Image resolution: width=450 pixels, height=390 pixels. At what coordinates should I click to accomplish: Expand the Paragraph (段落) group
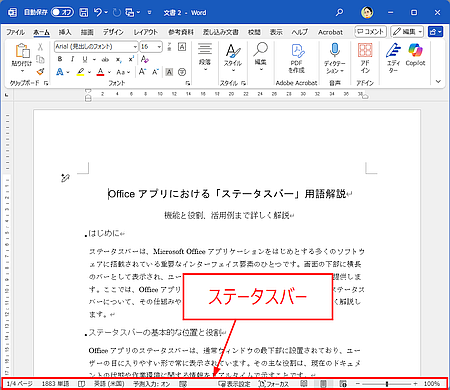pos(205,57)
